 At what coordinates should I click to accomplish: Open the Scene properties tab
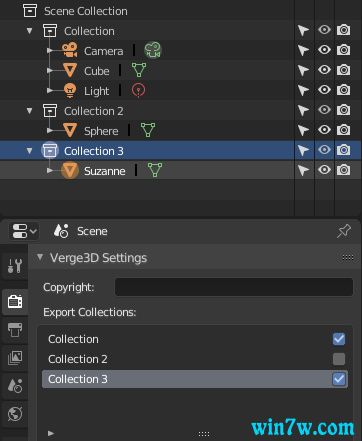click(x=15, y=386)
